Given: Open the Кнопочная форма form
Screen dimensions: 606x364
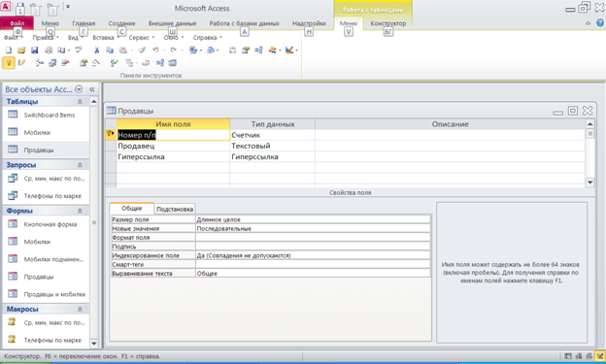Looking at the screenshot, I should 50,224.
